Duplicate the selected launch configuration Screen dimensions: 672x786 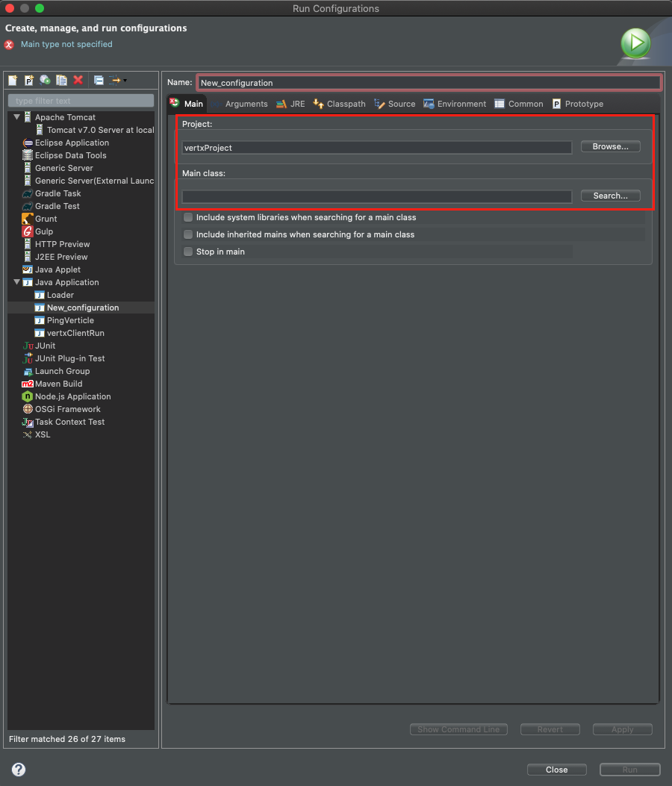pyautogui.click(x=61, y=80)
